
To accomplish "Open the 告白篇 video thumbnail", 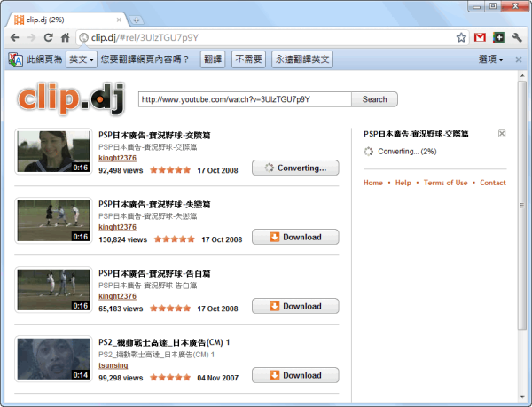I will [x=53, y=290].
